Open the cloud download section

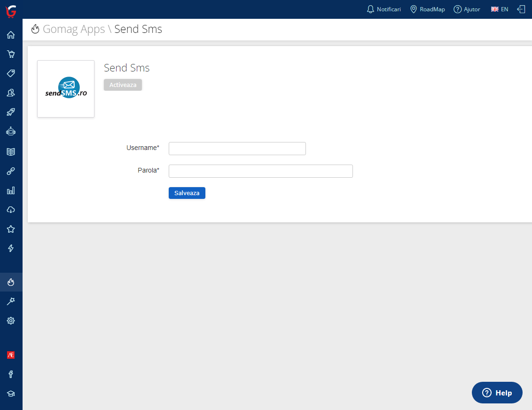point(11,210)
